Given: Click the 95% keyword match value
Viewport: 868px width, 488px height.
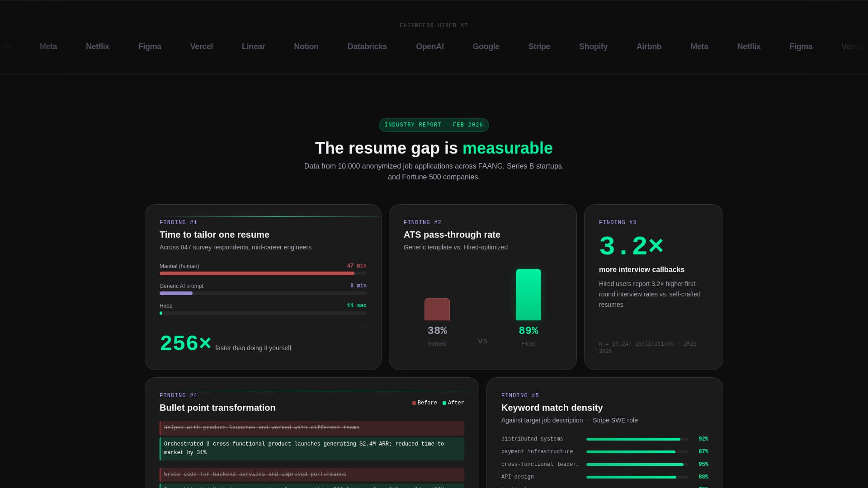Looking at the screenshot, I should (703, 465).
